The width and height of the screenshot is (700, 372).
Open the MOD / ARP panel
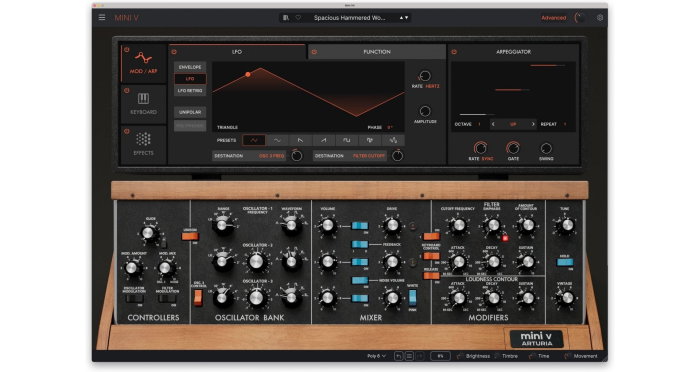143,63
